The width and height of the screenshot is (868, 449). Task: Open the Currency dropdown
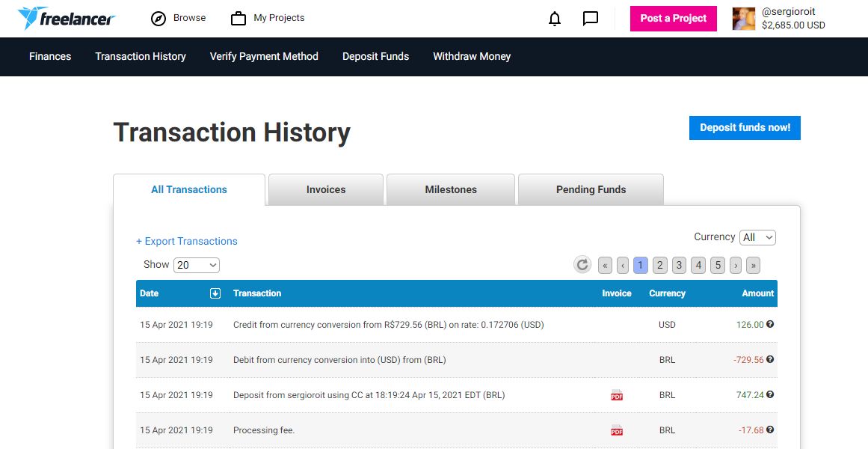(757, 237)
